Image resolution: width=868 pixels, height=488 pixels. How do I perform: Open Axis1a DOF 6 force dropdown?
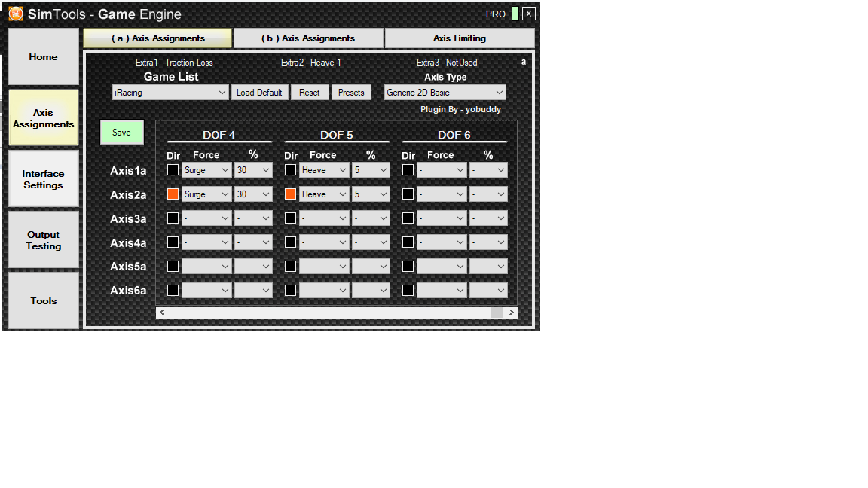pos(442,170)
